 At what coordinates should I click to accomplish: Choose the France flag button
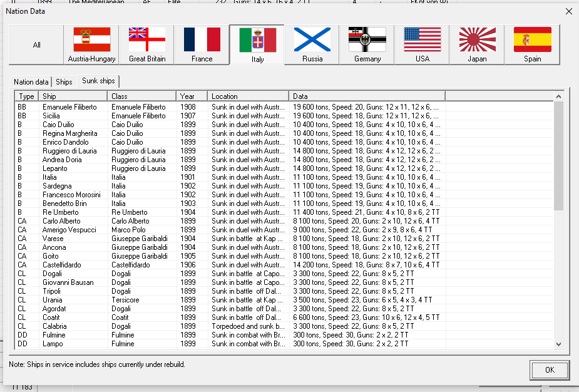tap(202, 44)
